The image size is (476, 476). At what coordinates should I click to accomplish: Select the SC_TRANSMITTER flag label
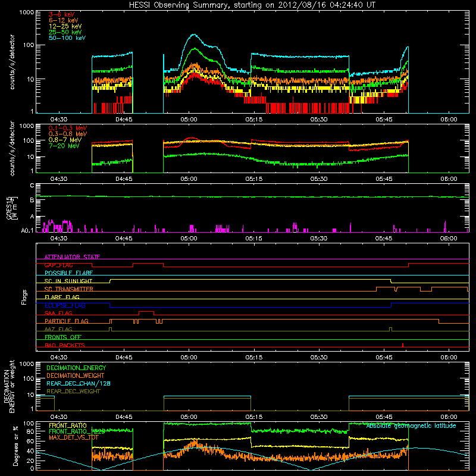click(69, 289)
